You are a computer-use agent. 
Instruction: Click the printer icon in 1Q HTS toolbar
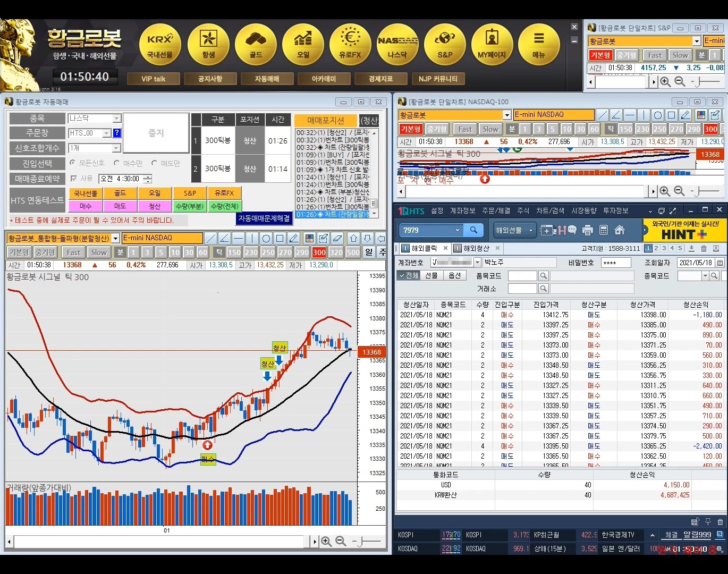(x=587, y=230)
